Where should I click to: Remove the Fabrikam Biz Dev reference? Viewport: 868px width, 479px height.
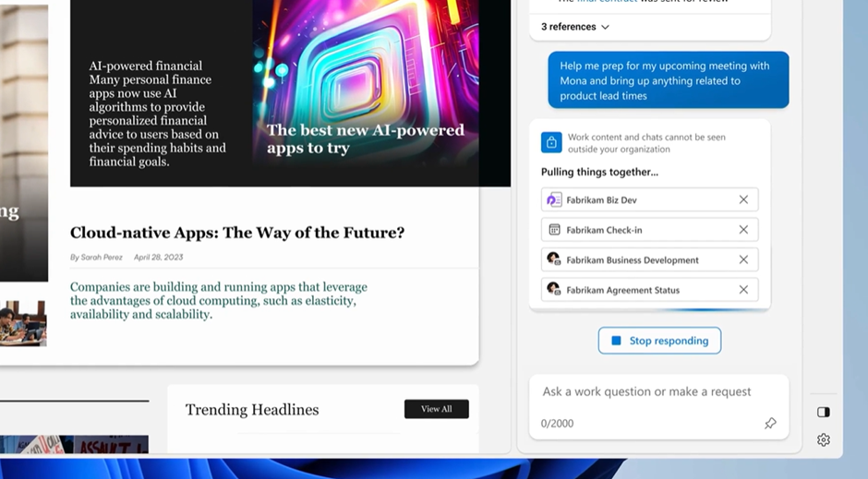pos(743,200)
